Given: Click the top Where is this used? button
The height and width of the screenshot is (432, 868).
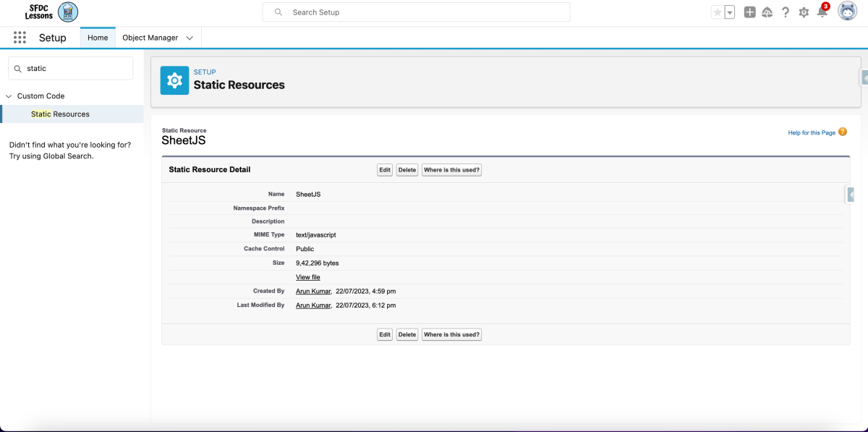Looking at the screenshot, I should [x=452, y=170].
